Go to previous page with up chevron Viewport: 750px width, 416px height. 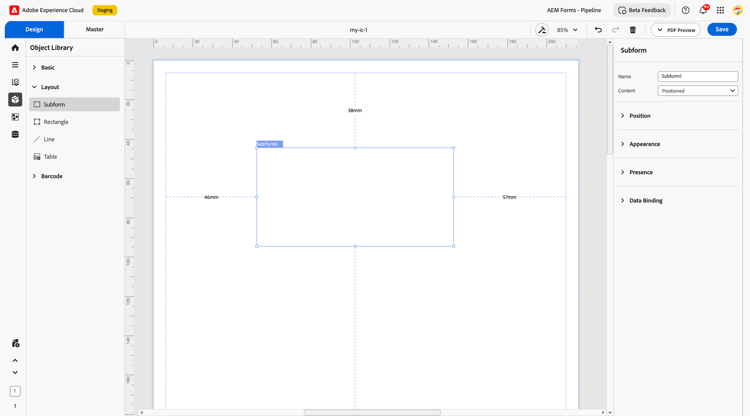15,361
